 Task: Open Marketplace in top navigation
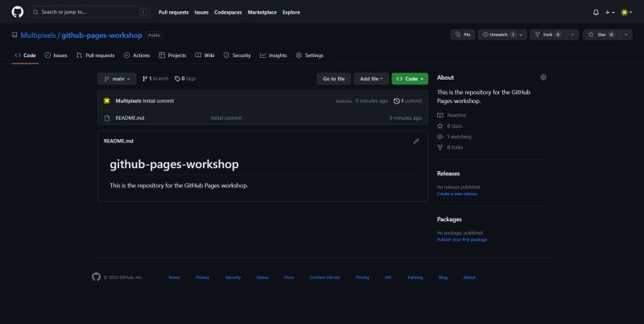point(262,12)
